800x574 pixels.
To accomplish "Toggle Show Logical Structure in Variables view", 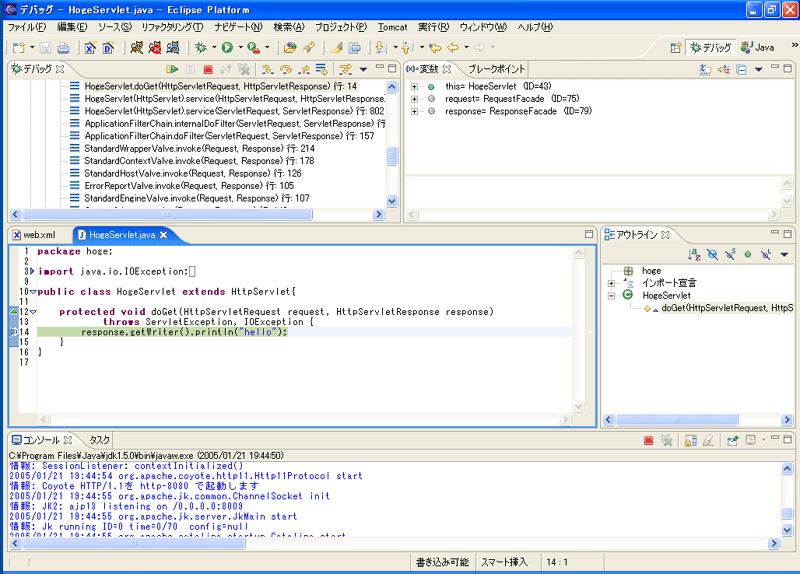I will point(723,69).
